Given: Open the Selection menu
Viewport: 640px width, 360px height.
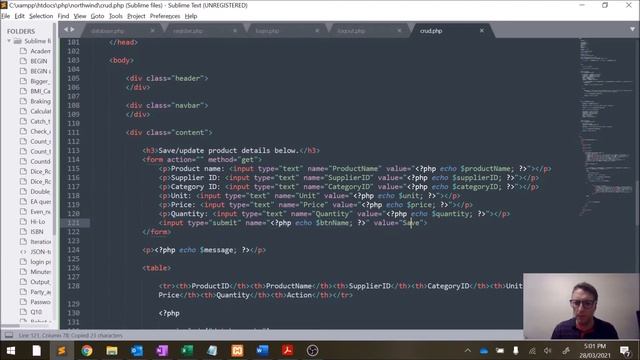Looking at the screenshot, I should point(41,16).
